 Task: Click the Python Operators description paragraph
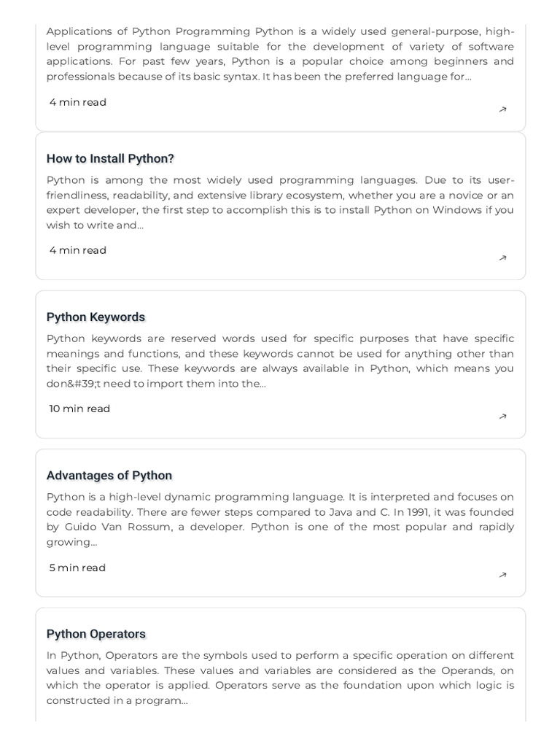coord(280,678)
